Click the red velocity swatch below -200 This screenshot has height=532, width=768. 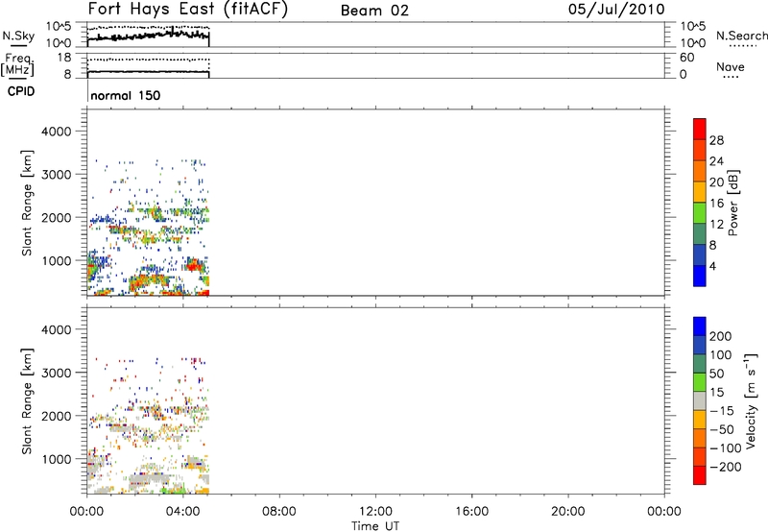point(700,475)
